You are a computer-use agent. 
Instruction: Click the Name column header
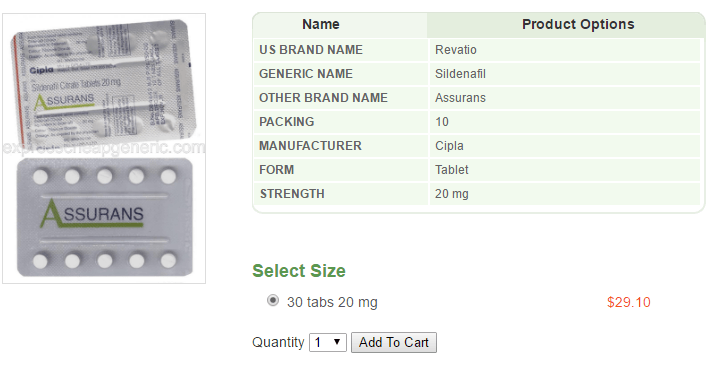(x=321, y=24)
